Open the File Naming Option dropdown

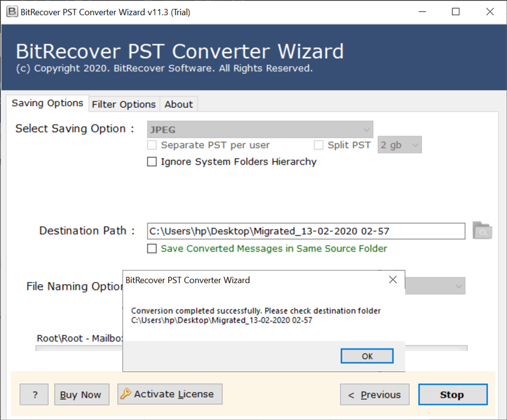click(435, 286)
